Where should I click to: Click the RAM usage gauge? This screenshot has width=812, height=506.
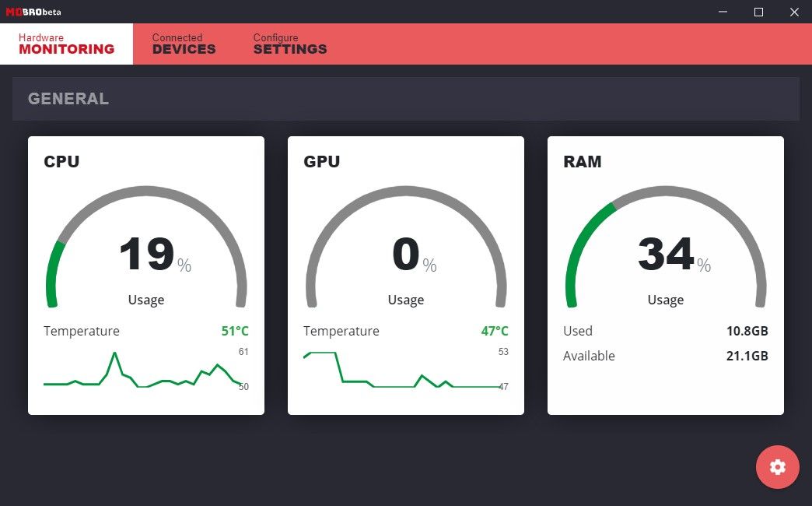665,249
